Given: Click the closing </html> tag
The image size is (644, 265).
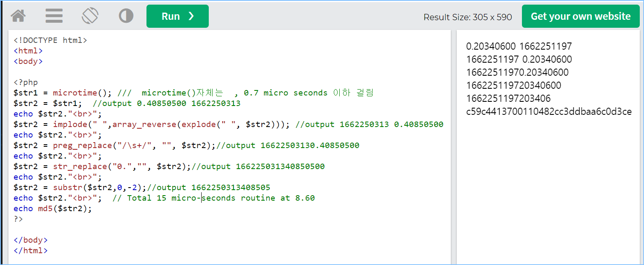Looking at the screenshot, I should tap(31, 251).
